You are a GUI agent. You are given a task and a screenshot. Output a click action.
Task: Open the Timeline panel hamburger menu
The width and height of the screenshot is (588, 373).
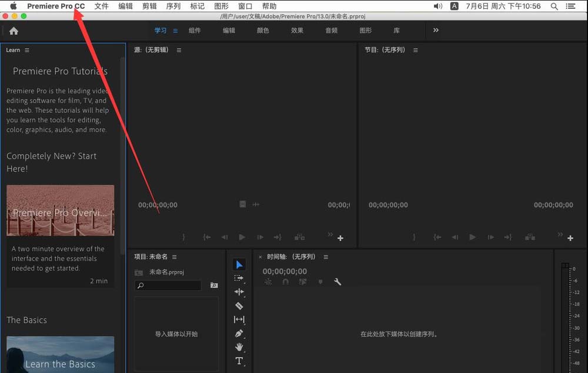(x=326, y=257)
